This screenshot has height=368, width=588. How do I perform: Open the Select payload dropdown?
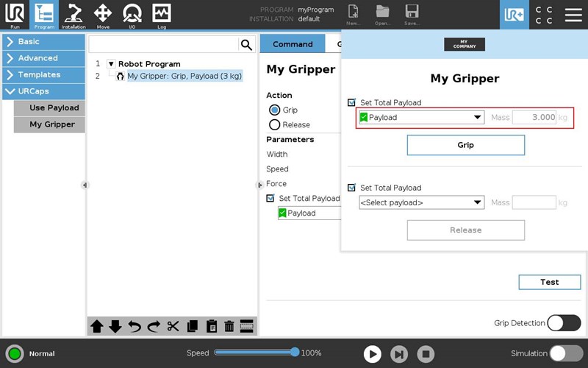(420, 203)
